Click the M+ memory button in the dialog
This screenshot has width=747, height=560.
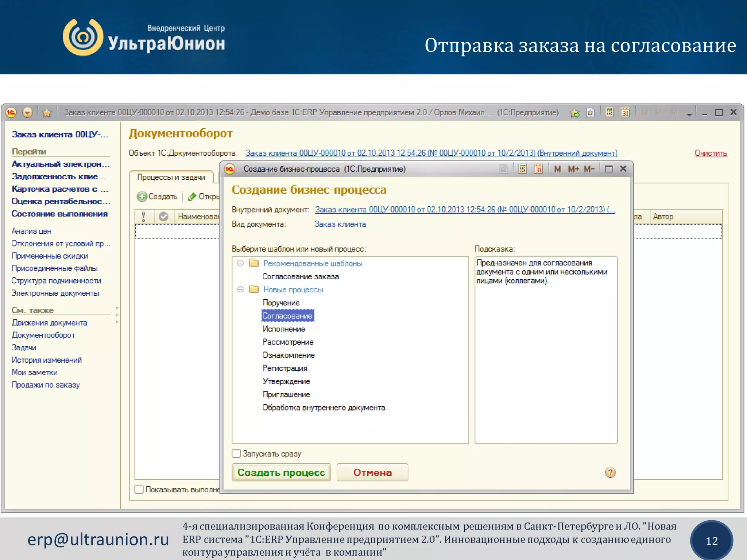[x=573, y=169]
